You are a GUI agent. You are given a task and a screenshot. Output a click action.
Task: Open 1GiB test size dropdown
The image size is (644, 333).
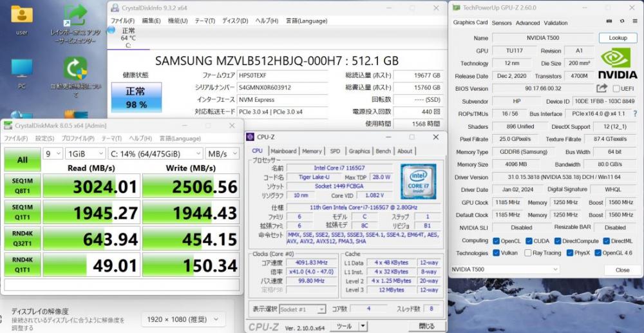pyautogui.click(x=86, y=153)
